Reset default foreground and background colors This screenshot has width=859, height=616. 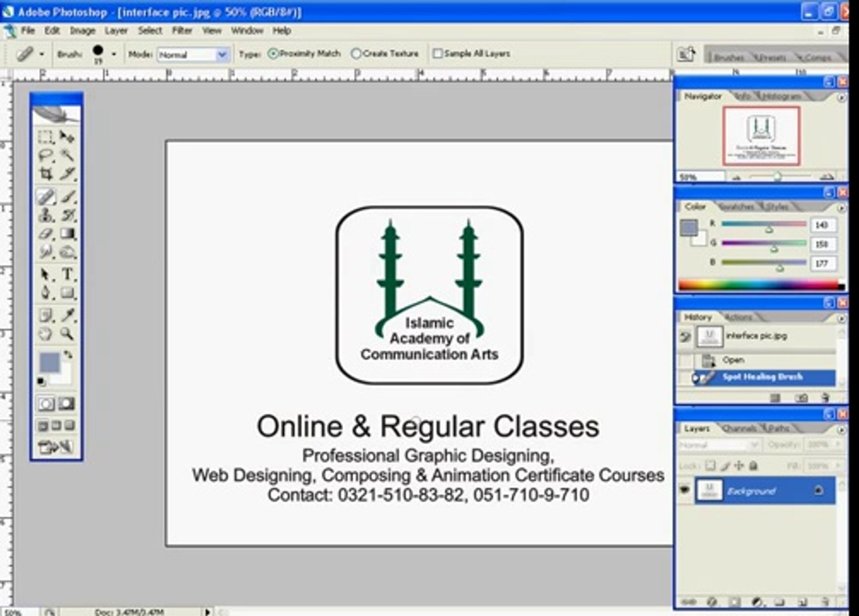(x=41, y=381)
